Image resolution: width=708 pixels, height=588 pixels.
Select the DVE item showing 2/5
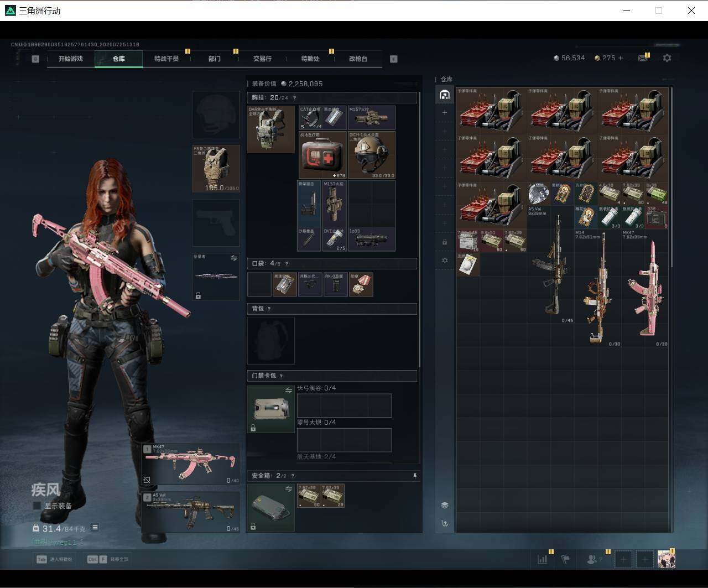335,239
